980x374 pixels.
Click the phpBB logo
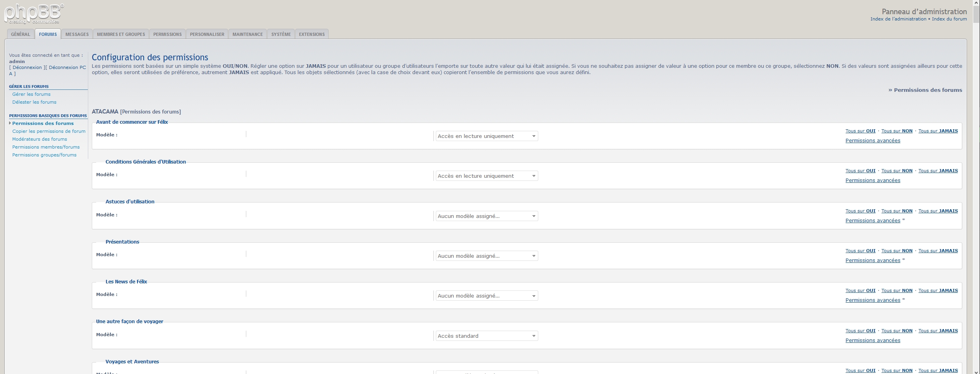[33, 14]
